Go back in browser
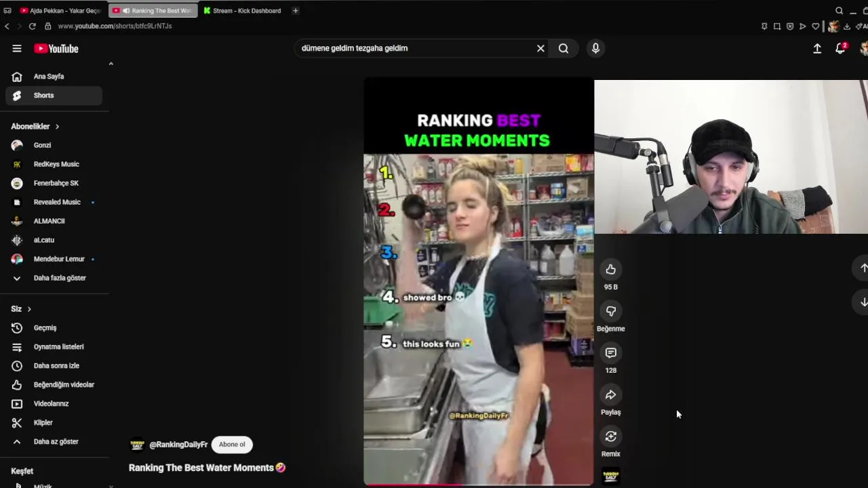 tap(7, 26)
